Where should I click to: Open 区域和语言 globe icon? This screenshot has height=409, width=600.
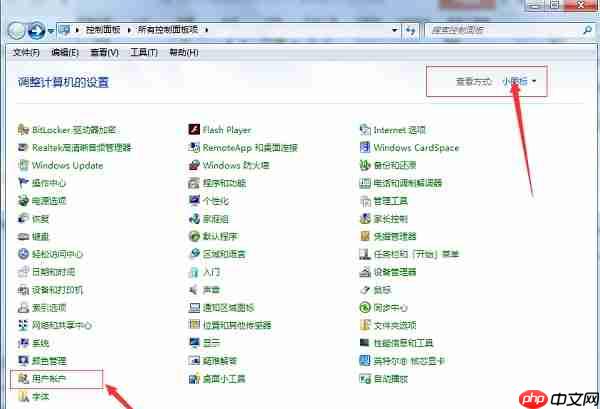(x=194, y=254)
